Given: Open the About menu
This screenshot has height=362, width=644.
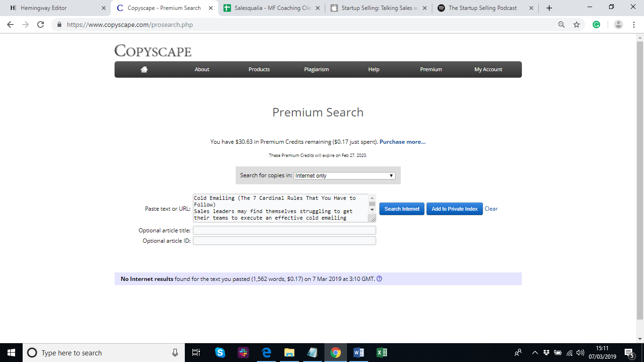Looking at the screenshot, I should click(x=202, y=69).
